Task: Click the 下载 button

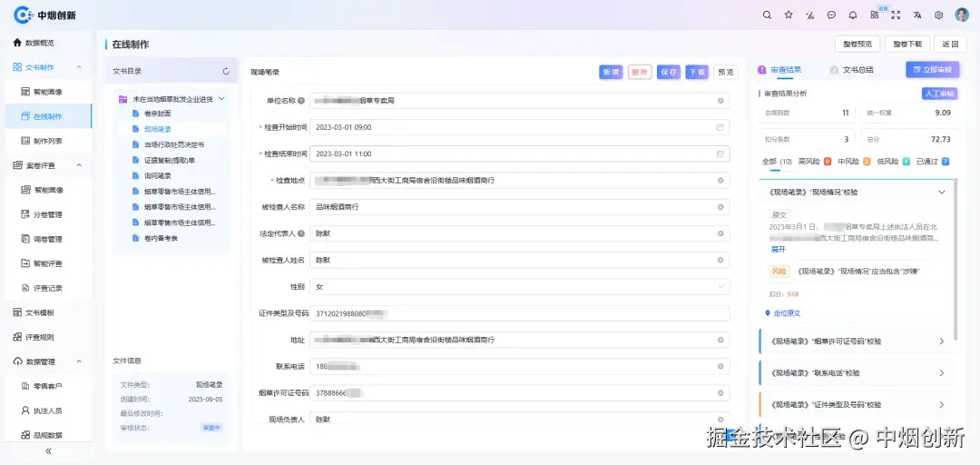Action: (x=697, y=72)
